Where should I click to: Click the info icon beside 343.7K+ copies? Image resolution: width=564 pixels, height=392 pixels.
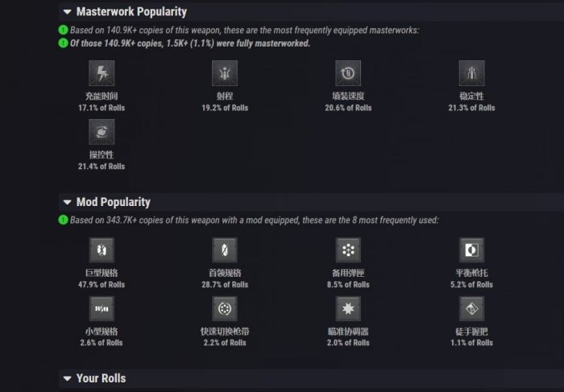pyautogui.click(x=63, y=220)
